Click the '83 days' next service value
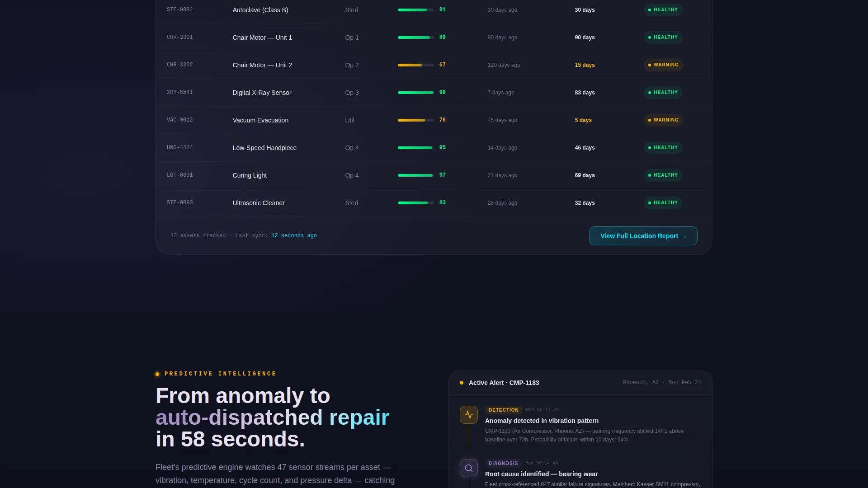868x488 pixels. pyautogui.click(x=585, y=93)
